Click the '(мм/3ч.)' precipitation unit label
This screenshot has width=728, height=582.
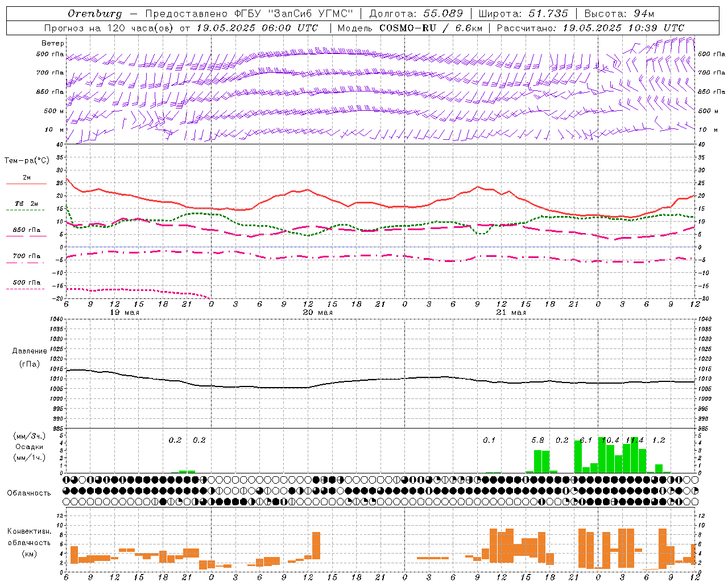30,436
